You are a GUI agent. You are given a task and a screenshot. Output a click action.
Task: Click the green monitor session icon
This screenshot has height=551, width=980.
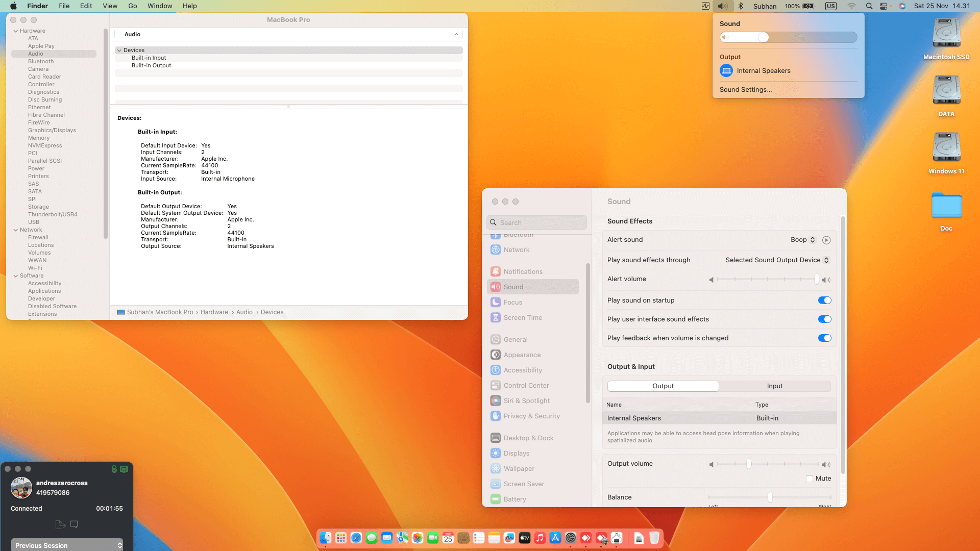[x=124, y=469]
